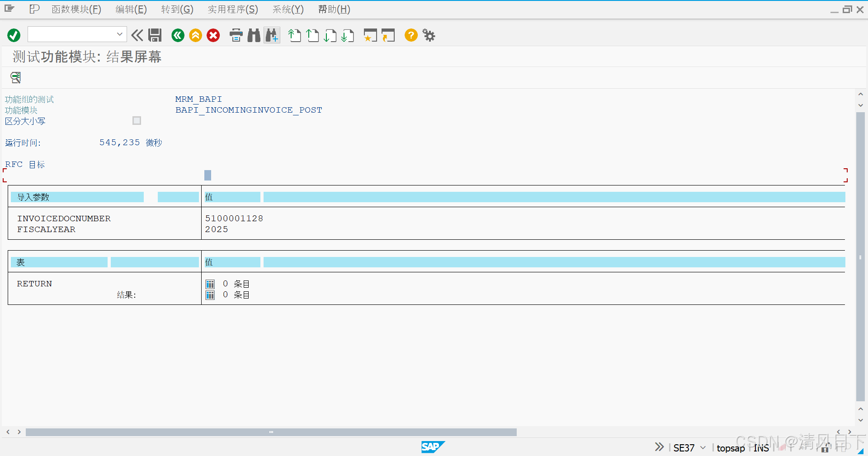
Task: Open the 实用程序(S) menu
Action: pyautogui.click(x=233, y=9)
